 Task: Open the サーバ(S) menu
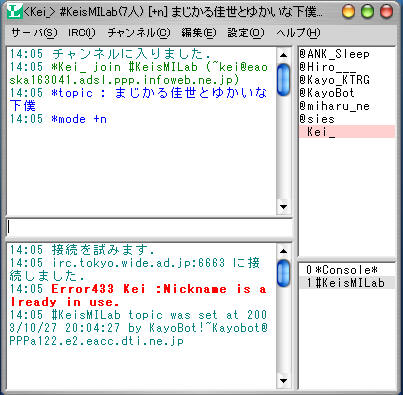[34, 33]
